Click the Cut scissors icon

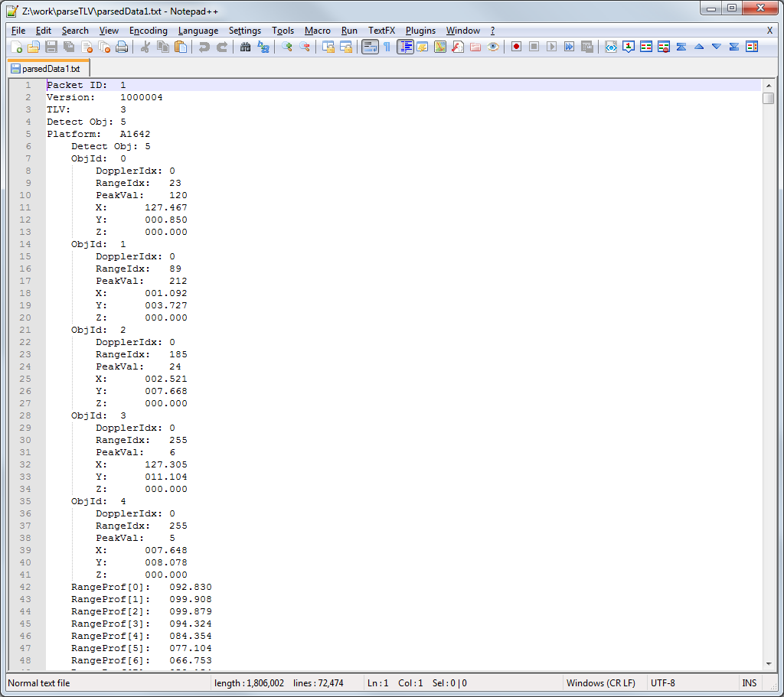[x=145, y=47]
